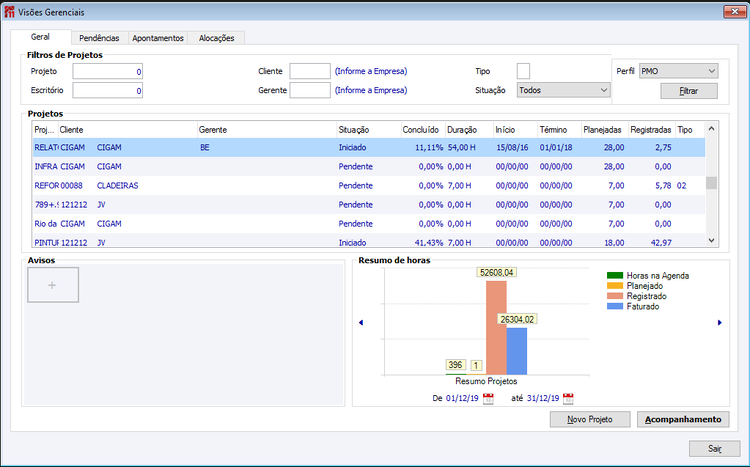750x467 pixels.
Task: Click the Faturado blue legend swatch
Action: (615, 306)
